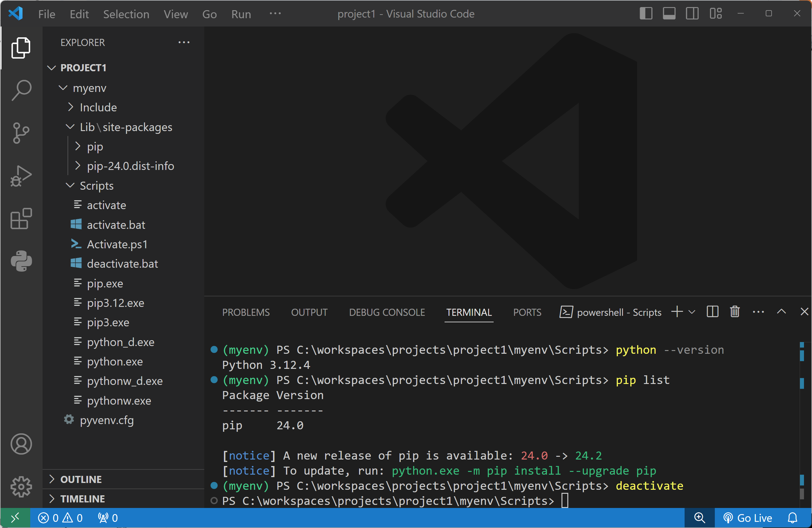Open Run and Debug view
812x528 pixels.
click(21, 176)
